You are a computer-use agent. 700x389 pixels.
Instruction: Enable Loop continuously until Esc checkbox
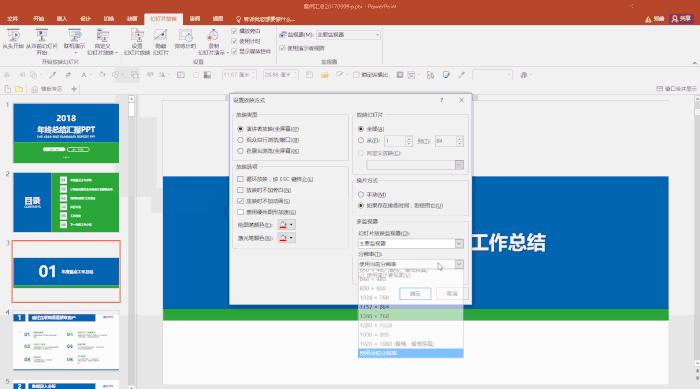coord(241,179)
